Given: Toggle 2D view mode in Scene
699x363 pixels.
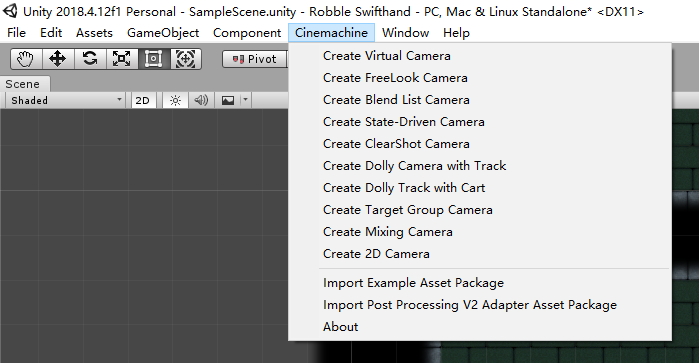Looking at the screenshot, I should click(143, 100).
